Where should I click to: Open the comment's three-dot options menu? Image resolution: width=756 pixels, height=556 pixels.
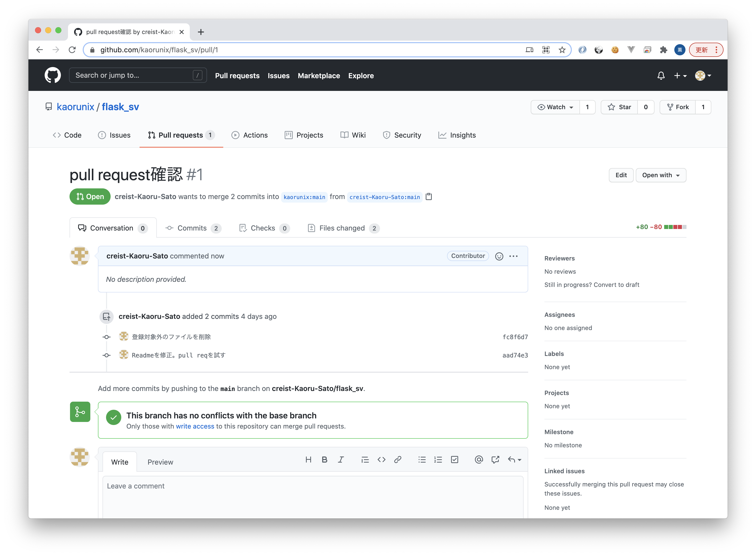coord(513,256)
